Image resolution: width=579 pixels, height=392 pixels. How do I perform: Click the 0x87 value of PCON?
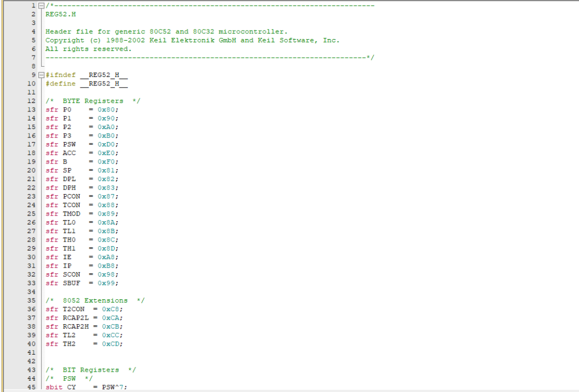tap(108, 196)
